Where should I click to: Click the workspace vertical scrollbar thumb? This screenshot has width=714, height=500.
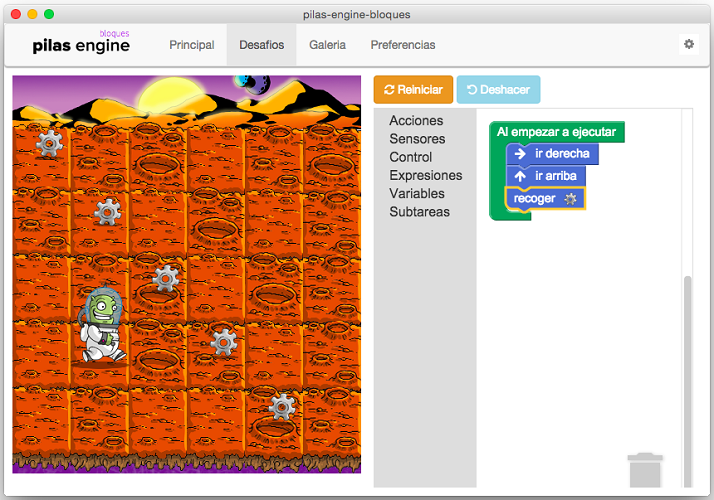[x=688, y=382]
